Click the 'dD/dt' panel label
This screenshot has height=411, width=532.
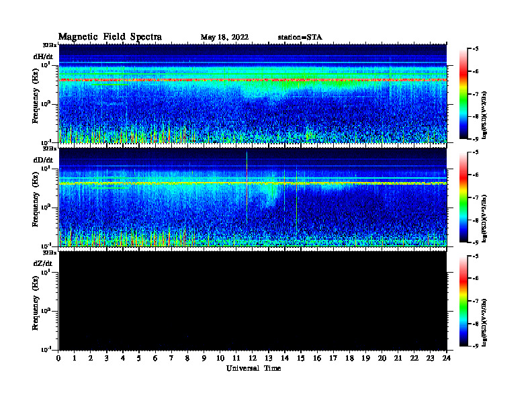pyautogui.click(x=43, y=160)
